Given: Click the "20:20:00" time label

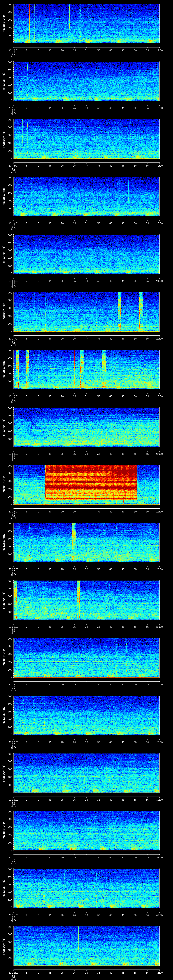Looking at the screenshot, I should tap(13, 281).
